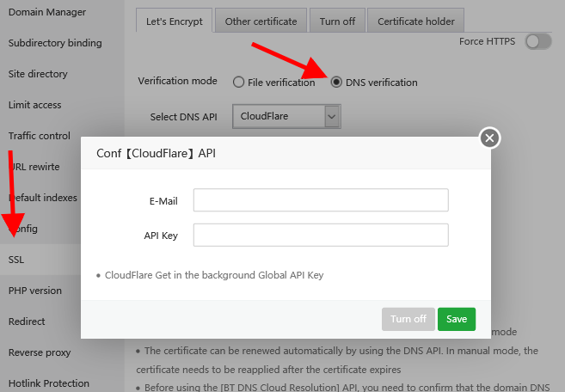Select File verification radio button
Screen dimensions: 565x392
(239, 83)
